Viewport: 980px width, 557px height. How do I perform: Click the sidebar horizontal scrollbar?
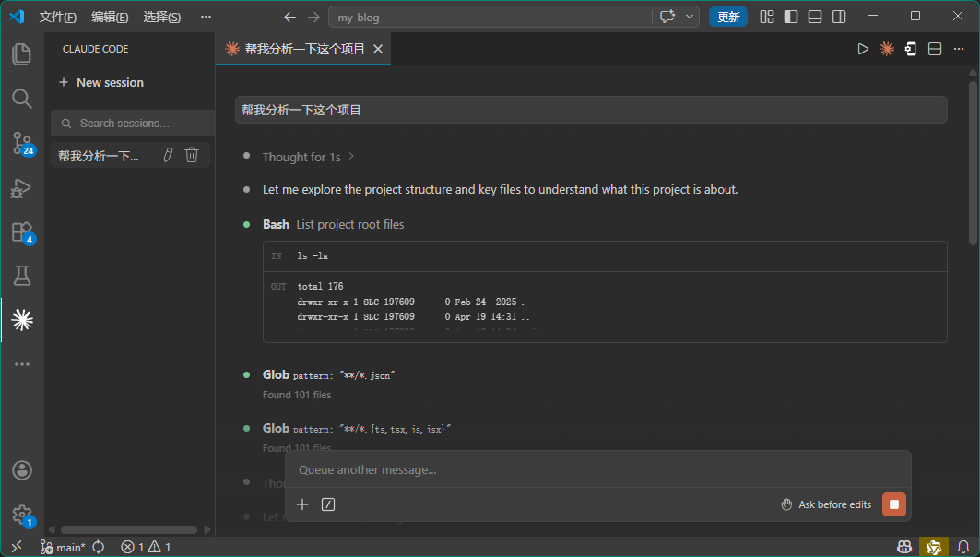point(129,529)
